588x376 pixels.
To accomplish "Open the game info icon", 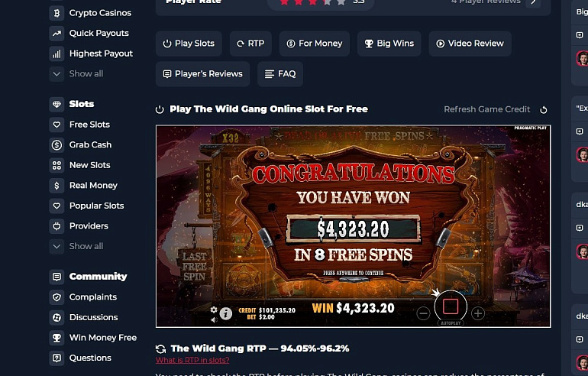I will (x=226, y=313).
